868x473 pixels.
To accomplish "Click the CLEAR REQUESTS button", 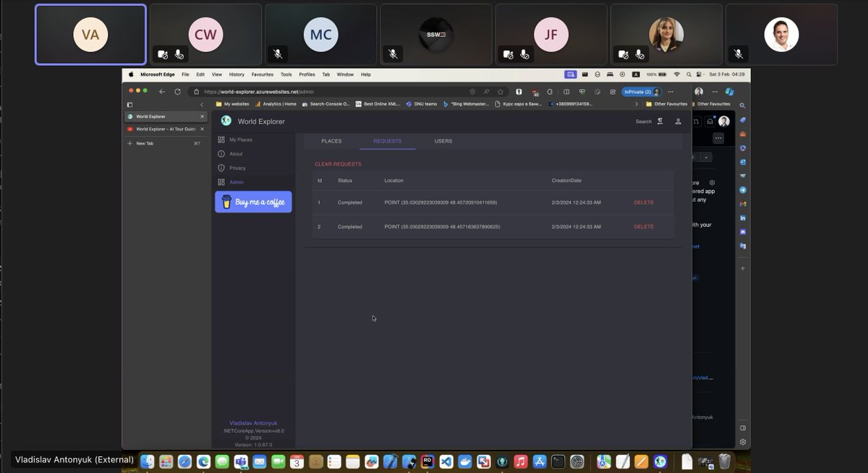I will click(x=338, y=164).
